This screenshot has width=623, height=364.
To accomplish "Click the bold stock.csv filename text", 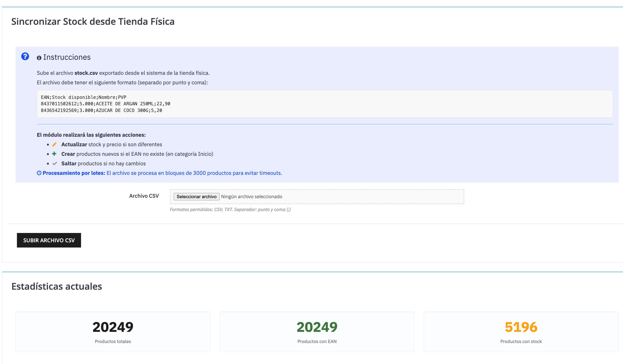I will (86, 73).
